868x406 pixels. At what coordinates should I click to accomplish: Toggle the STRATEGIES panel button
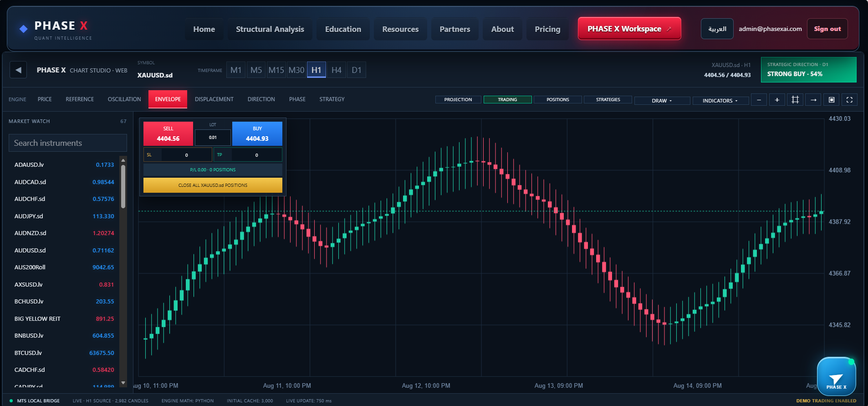pyautogui.click(x=608, y=99)
